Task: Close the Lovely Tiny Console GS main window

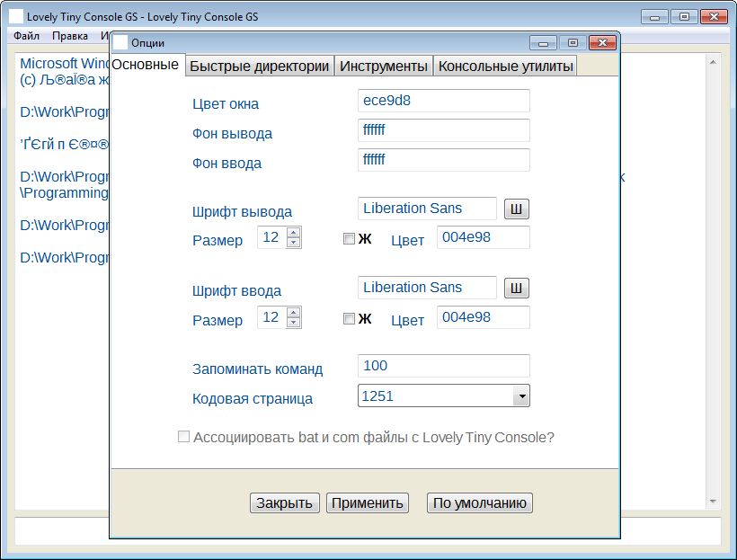Action: [714, 17]
